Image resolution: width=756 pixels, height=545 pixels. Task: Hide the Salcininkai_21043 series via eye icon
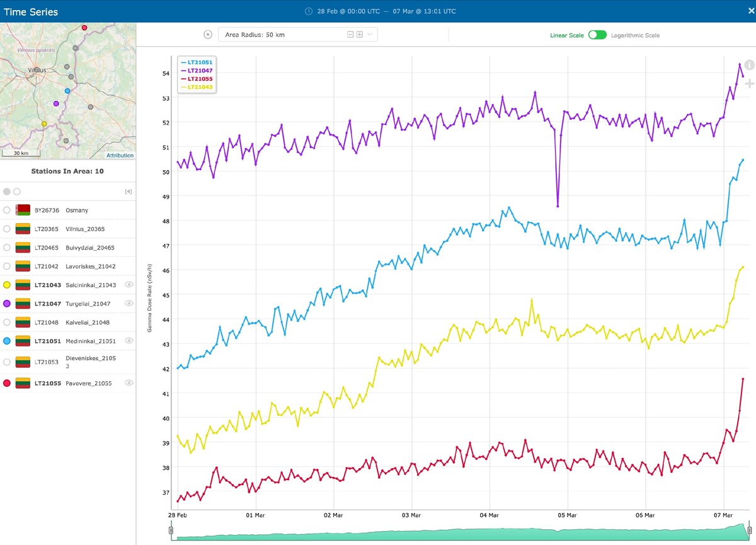[x=129, y=285]
